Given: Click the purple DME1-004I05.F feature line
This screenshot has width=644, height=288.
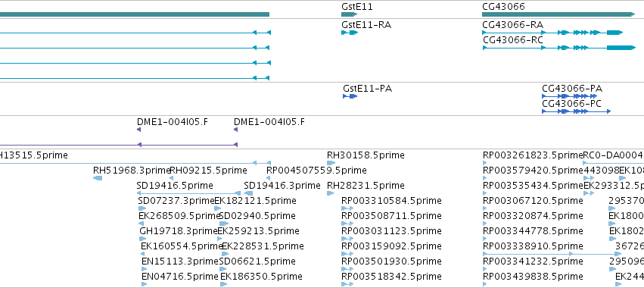Looking at the screenshot, I should click(119, 145).
